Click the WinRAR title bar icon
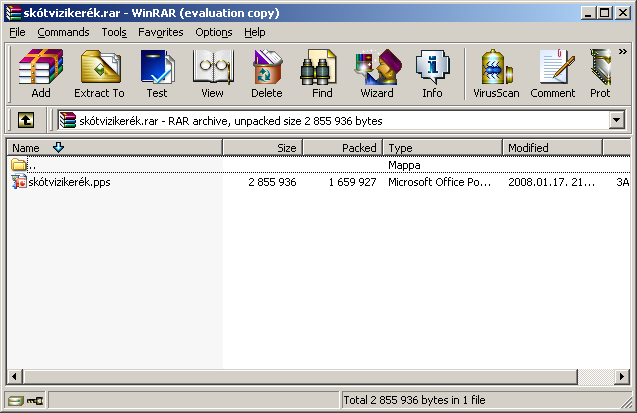 13,13
